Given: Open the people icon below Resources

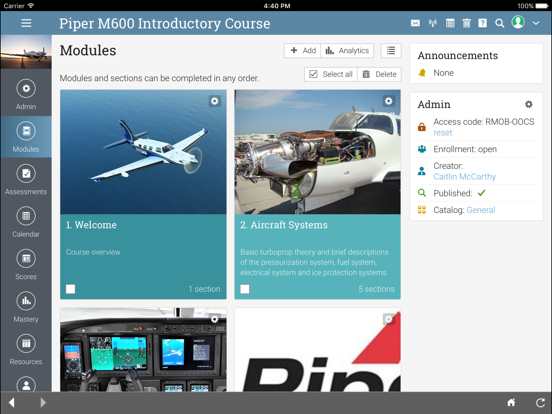Looking at the screenshot, I should (x=26, y=384).
